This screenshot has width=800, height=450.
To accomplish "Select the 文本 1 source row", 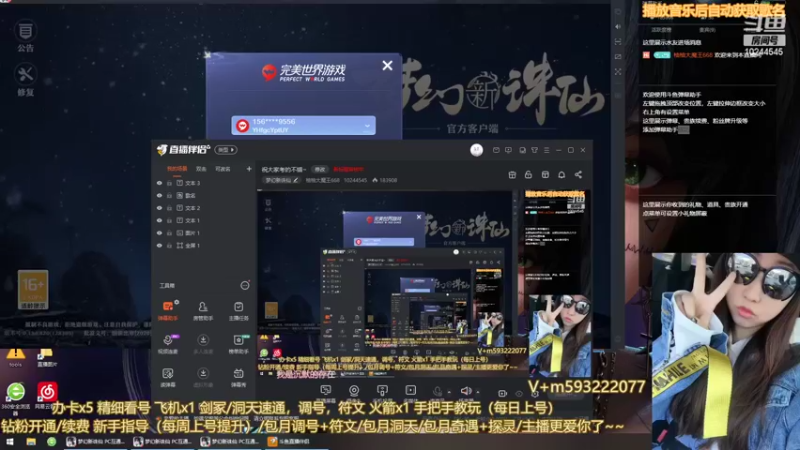I will (204, 220).
